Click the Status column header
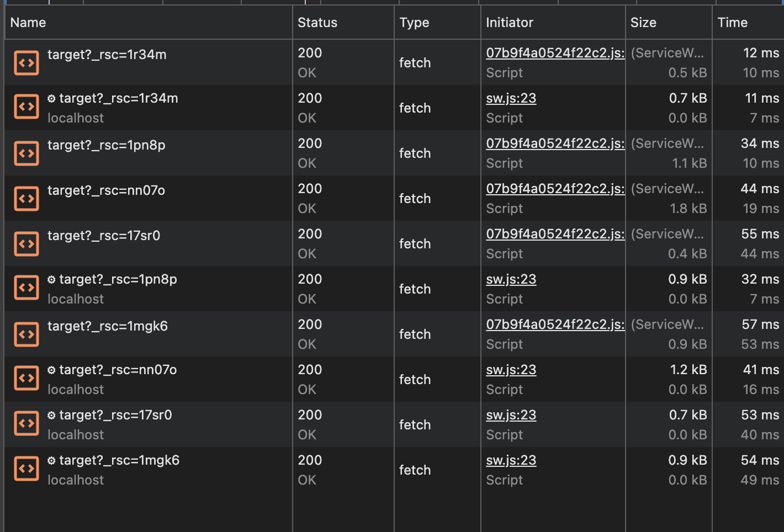 click(x=317, y=22)
